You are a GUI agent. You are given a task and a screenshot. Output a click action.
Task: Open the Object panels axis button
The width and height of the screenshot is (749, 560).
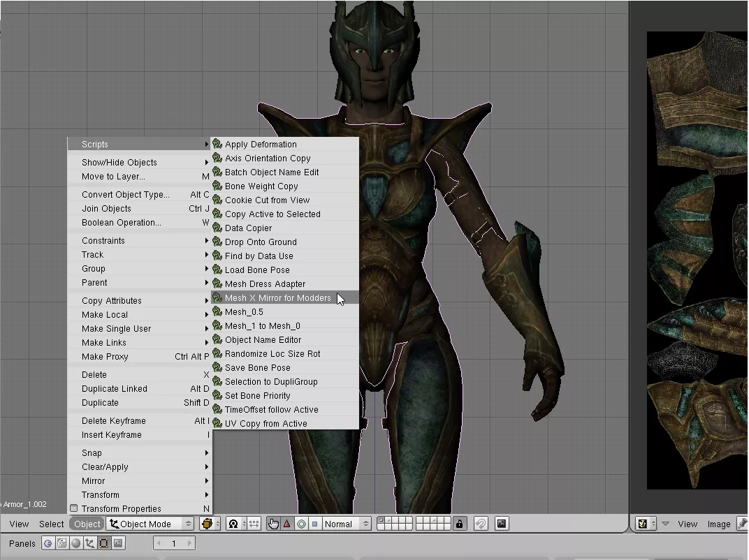click(x=90, y=543)
